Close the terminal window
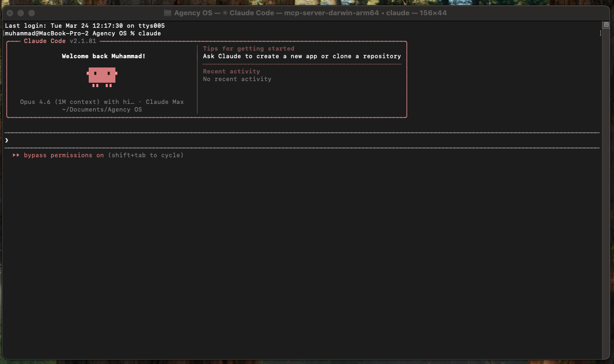The width and height of the screenshot is (614, 364). [x=10, y=13]
